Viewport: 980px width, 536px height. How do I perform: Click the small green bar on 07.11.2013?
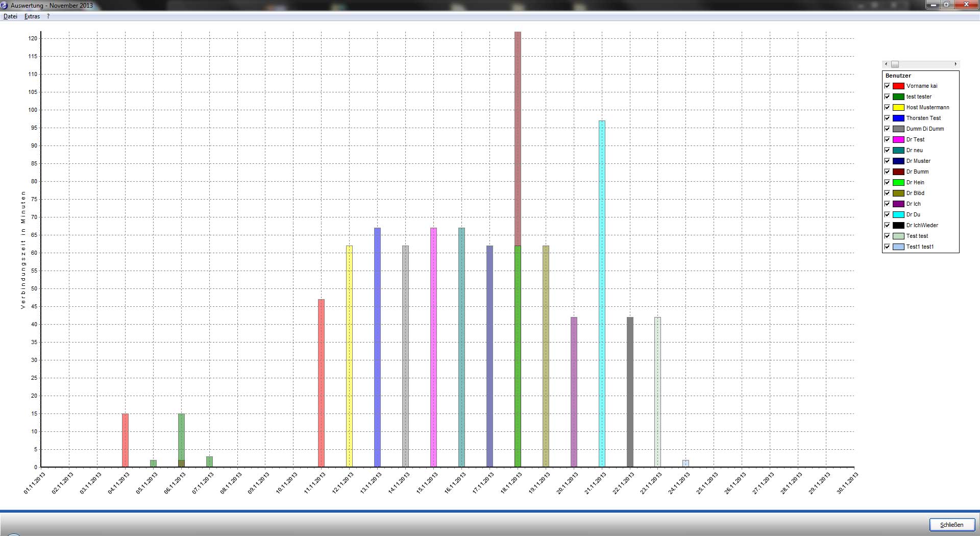[x=209, y=462]
